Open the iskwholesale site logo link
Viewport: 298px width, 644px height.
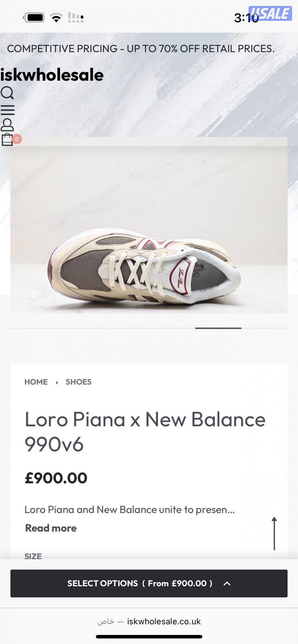(x=52, y=75)
